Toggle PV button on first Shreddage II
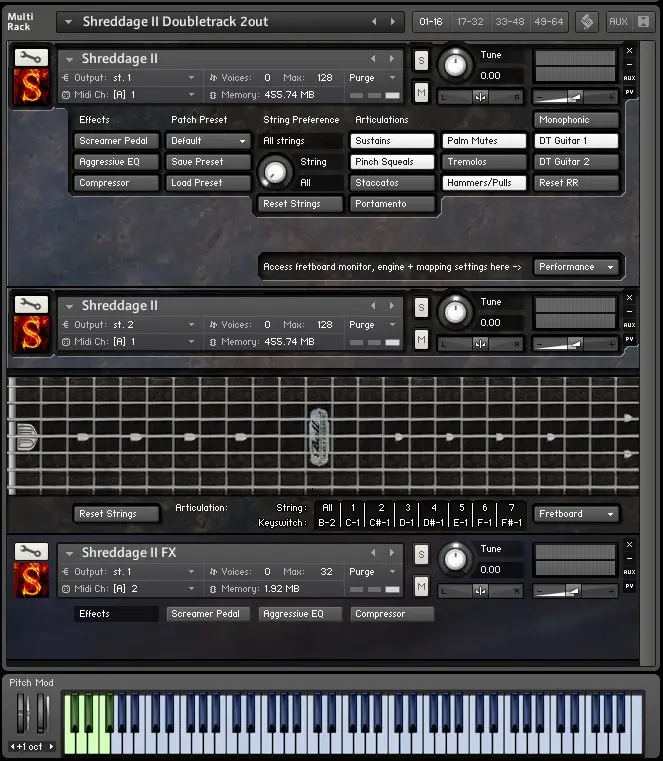This screenshot has height=761, width=663. point(630,92)
